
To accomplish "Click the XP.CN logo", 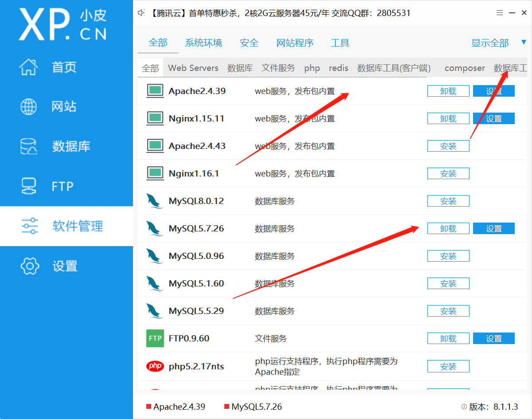I will (x=63, y=24).
